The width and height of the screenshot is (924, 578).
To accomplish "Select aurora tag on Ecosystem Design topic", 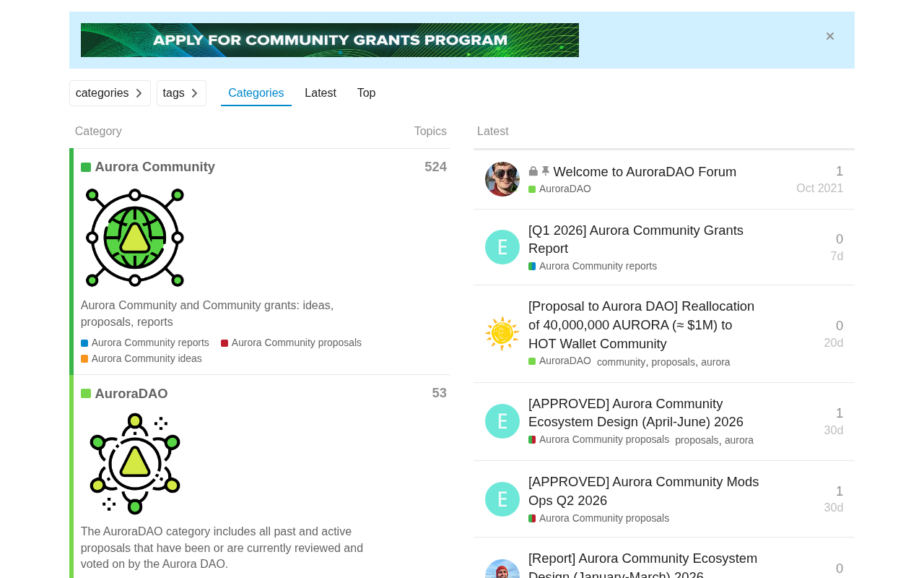I will tap(739, 440).
